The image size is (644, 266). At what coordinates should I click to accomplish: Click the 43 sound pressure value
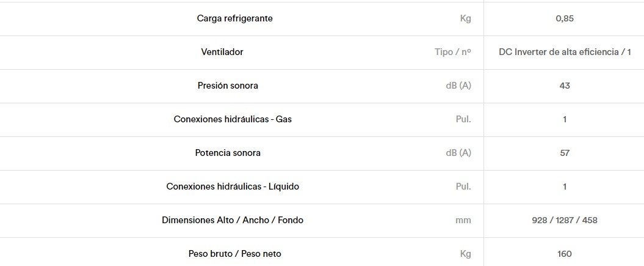tap(565, 86)
